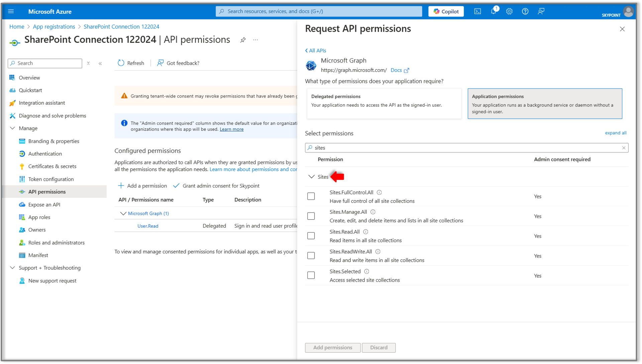Collapse the Sites permission group
This screenshot has height=364, width=642.
click(312, 177)
